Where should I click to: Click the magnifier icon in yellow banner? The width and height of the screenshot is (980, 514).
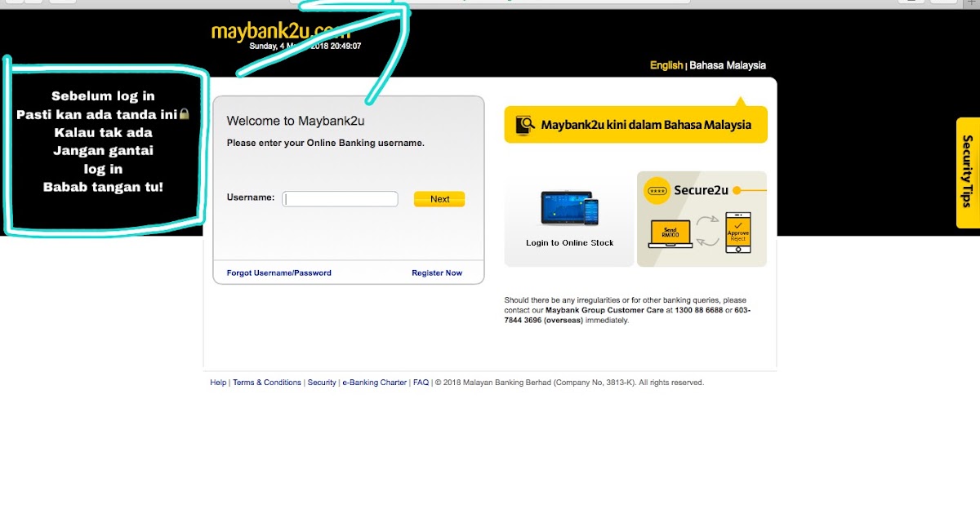[523, 125]
